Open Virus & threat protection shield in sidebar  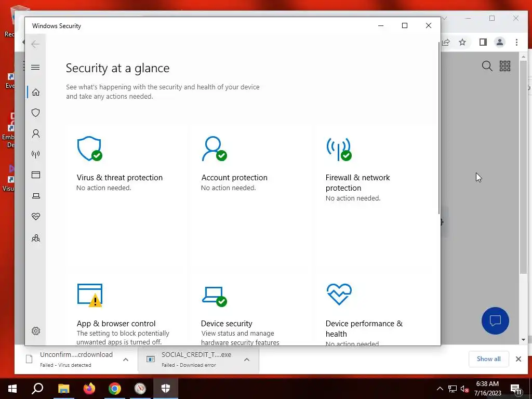36,113
